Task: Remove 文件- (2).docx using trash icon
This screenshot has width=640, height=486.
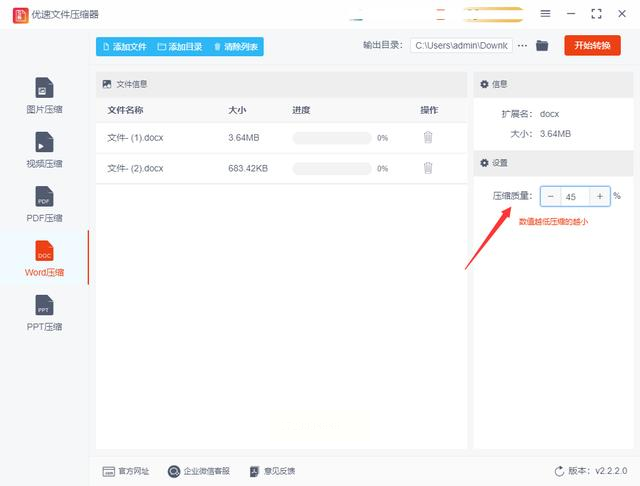Action: tap(428, 168)
